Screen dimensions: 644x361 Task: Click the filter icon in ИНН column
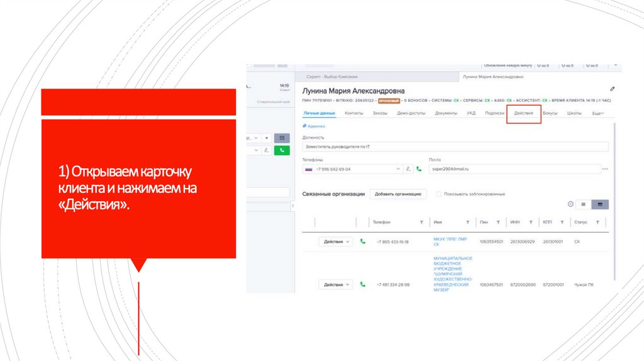tap(531, 222)
